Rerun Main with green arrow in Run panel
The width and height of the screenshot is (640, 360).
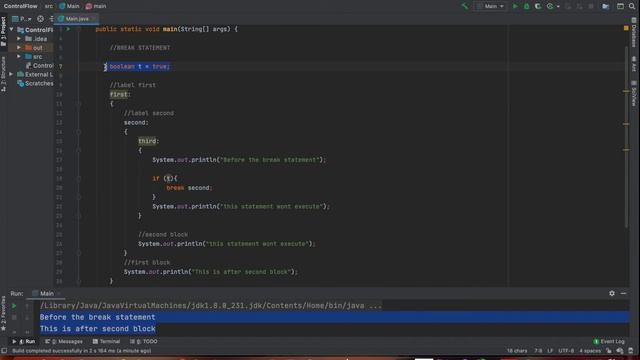(14, 306)
